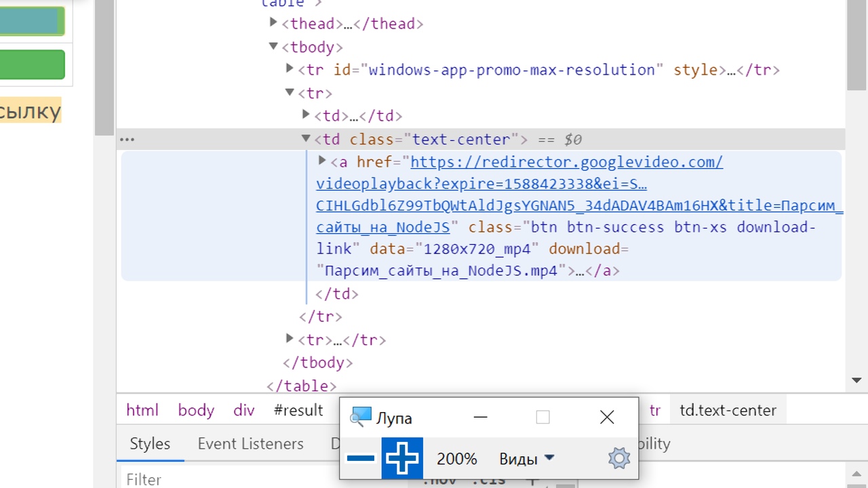The image size is (868, 488).
Task: Collapse the td text-center element
Action: pos(306,138)
